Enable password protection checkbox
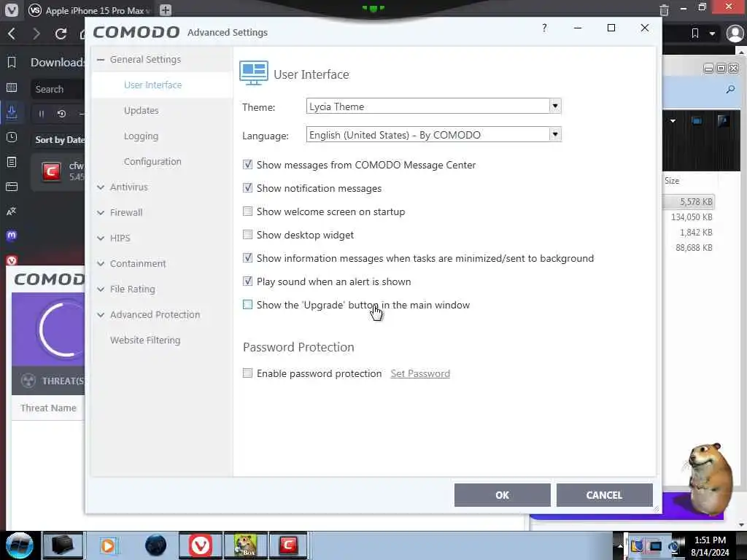 (247, 373)
